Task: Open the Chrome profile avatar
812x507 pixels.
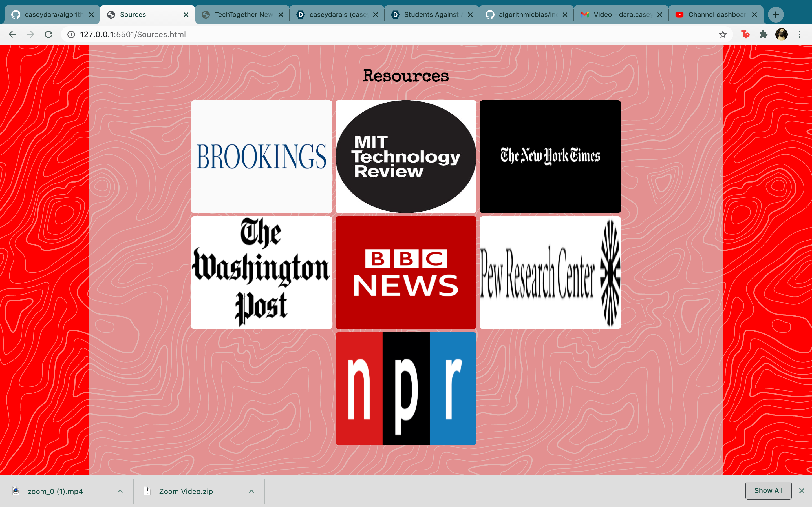Action: (x=781, y=34)
